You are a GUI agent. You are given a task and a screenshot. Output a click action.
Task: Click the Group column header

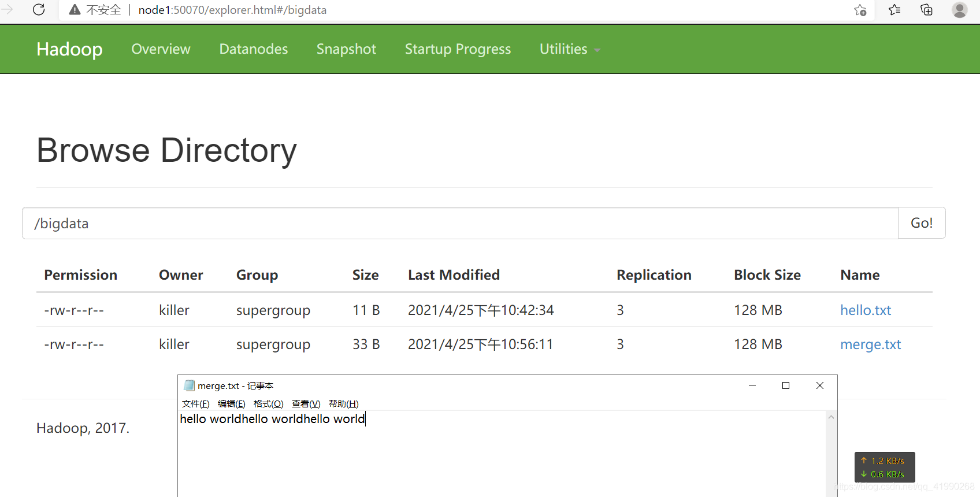257,275
